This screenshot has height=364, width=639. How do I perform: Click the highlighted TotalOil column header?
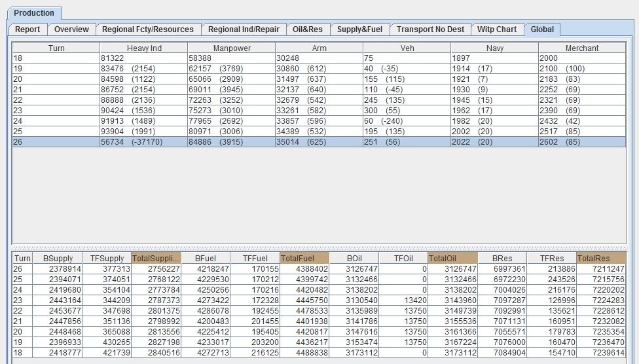(x=453, y=258)
